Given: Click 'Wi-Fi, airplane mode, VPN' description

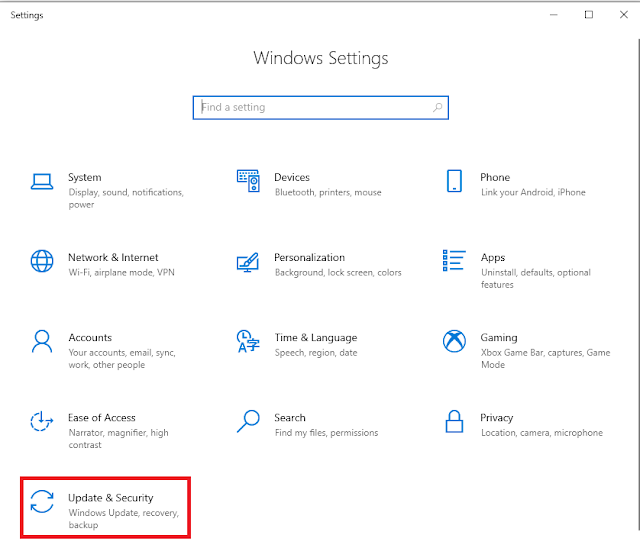Looking at the screenshot, I should 121,273.
